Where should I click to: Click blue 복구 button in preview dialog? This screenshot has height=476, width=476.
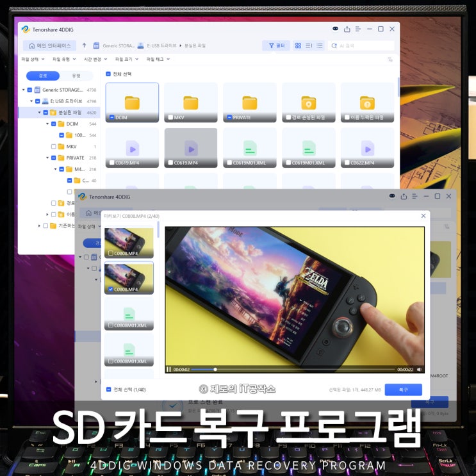pos(404,390)
